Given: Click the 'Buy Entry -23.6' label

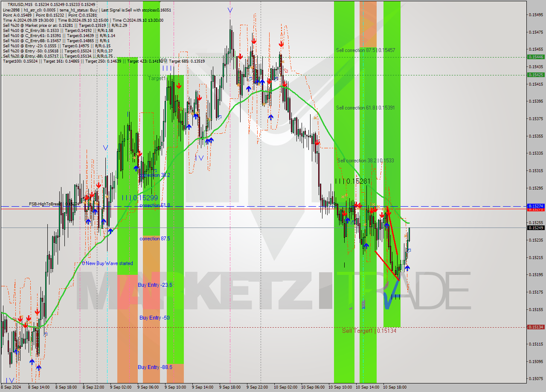Looking at the screenshot, I should [155, 285].
